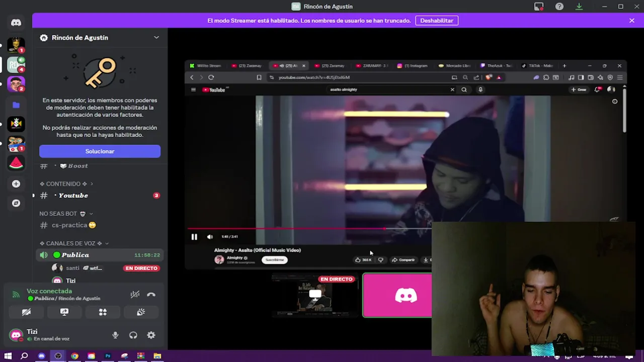The image size is (644, 362).
Task: Click the EN DIRECTO badge beside santi
Action: tap(141, 268)
